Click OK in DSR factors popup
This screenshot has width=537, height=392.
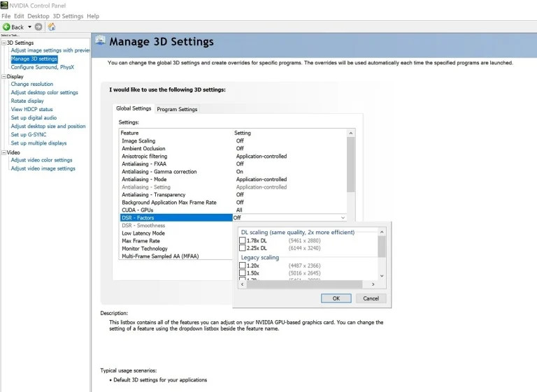tap(336, 298)
